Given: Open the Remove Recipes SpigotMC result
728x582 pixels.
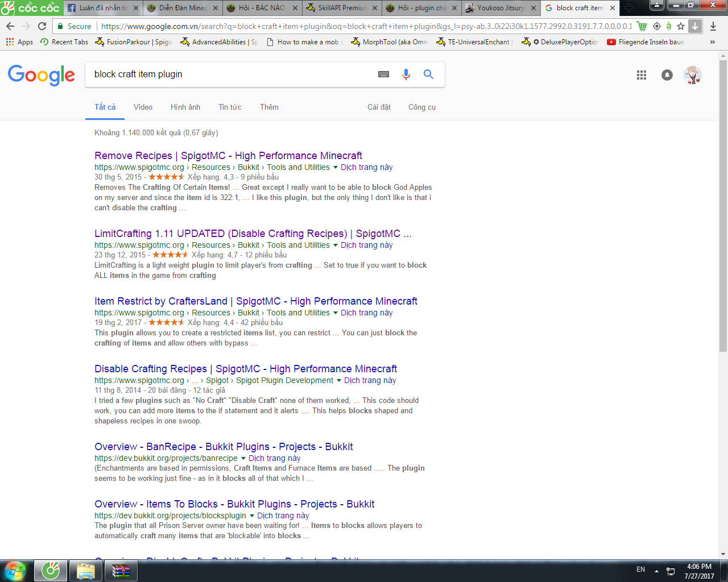Looking at the screenshot, I should pos(228,156).
